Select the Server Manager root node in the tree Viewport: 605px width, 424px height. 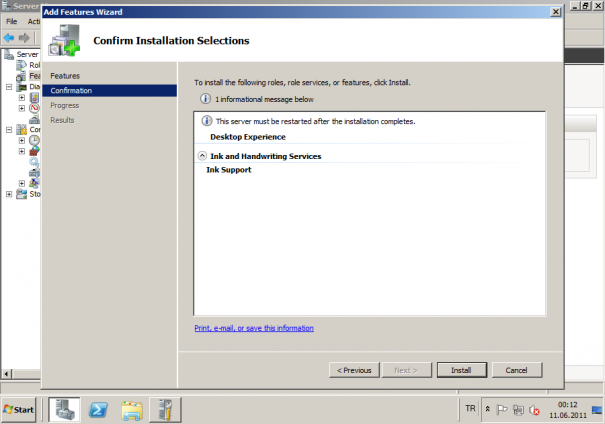[x=27, y=54]
